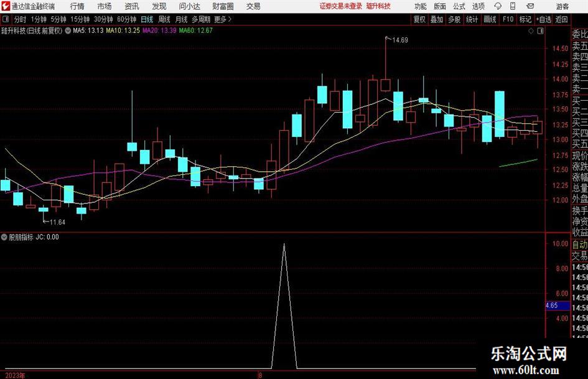Select the 1分钟 period
The height and width of the screenshot is (379, 588).
pos(38,19)
